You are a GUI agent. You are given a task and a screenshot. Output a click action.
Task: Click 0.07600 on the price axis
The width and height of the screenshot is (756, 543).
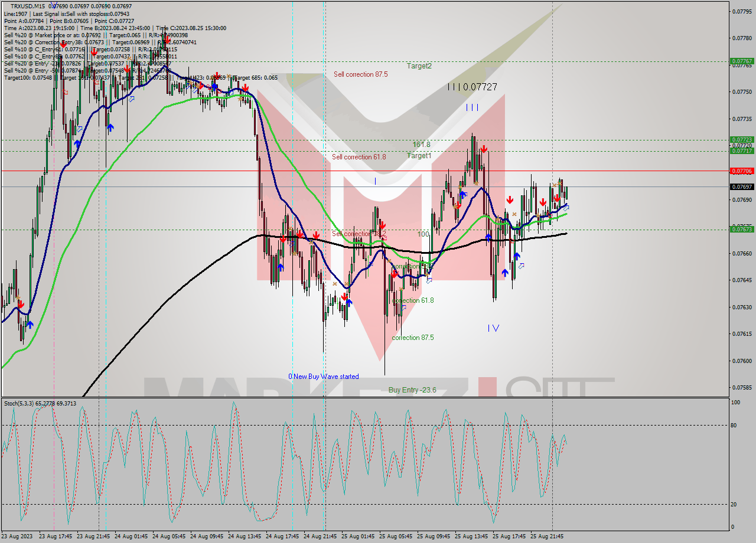(742, 361)
